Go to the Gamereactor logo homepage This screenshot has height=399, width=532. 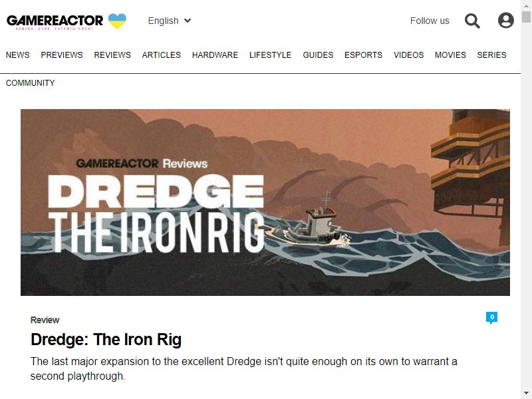[x=55, y=21]
